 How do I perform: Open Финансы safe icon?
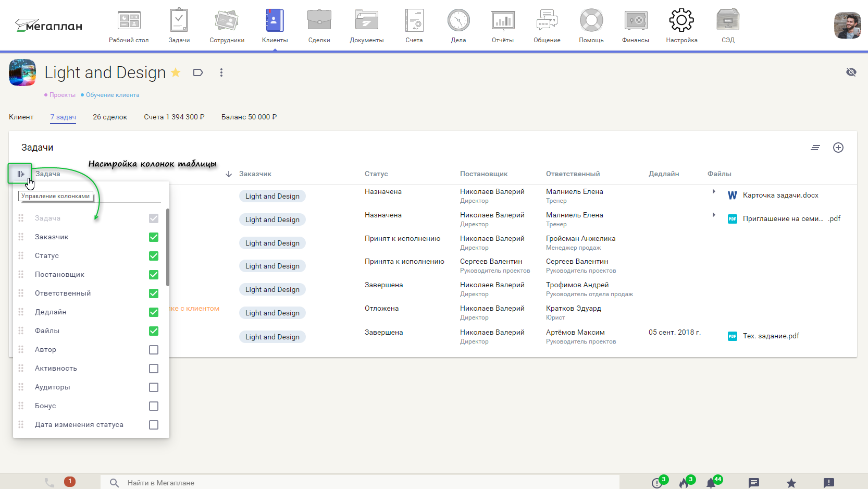pos(636,21)
